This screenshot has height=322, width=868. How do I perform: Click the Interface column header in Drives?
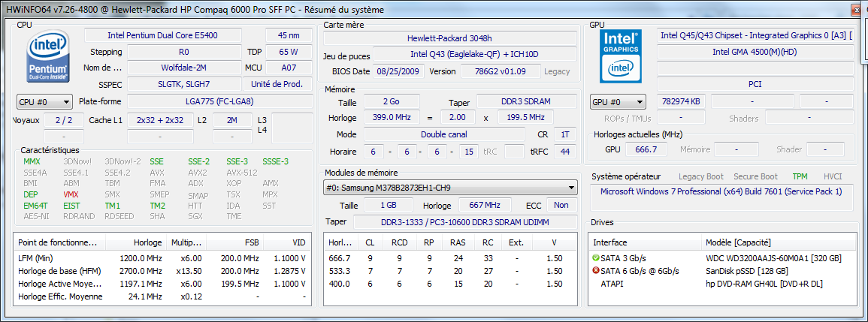click(645, 243)
